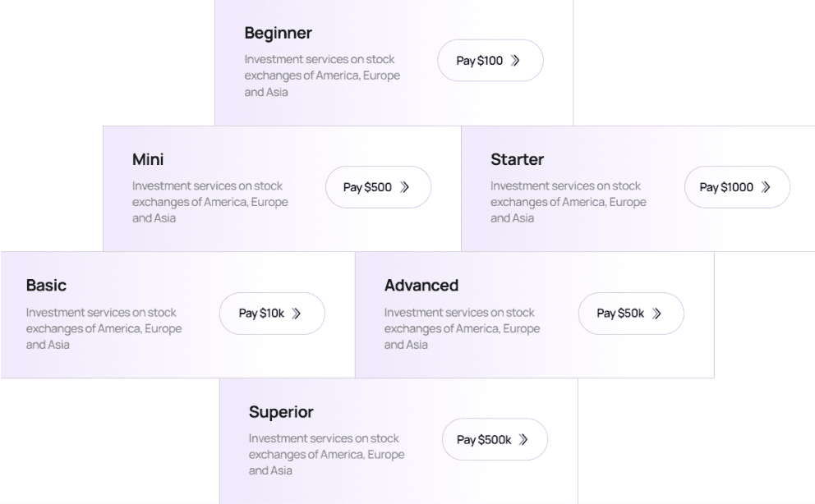Select the Advanced plan heading
815x504 pixels.
coord(421,286)
